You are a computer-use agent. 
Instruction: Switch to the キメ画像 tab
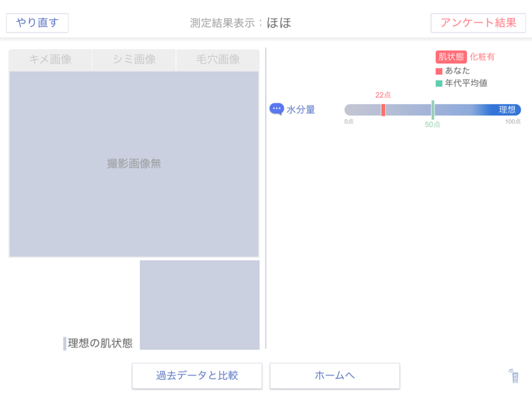click(50, 60)
